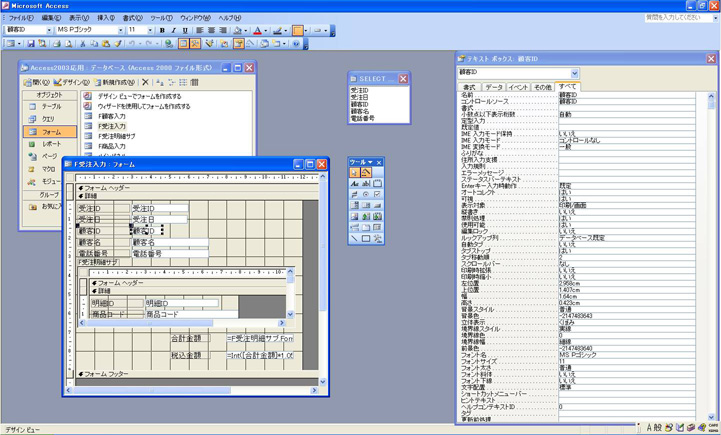The height and width of the screenshot is (435, 721).
Task: Click 新規作成 button in database window
Action: point(114,82)
